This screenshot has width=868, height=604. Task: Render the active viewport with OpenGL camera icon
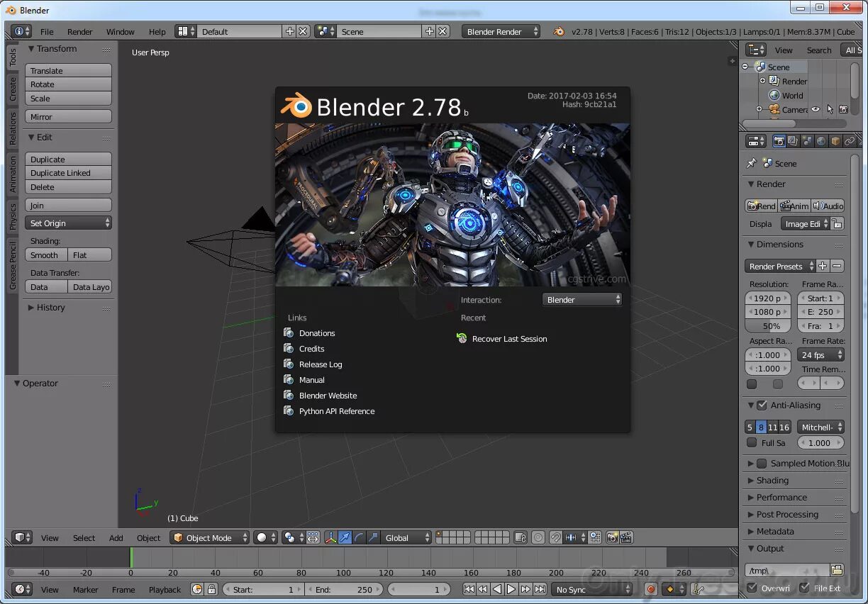(x=612, y=537)
